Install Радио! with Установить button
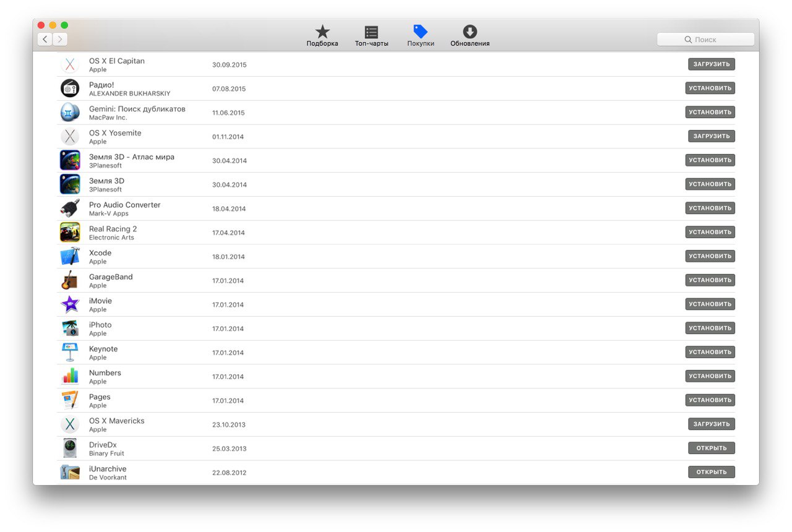Image resolution: width=792 pixels, height=532 pixels. [x=710, y=88]
